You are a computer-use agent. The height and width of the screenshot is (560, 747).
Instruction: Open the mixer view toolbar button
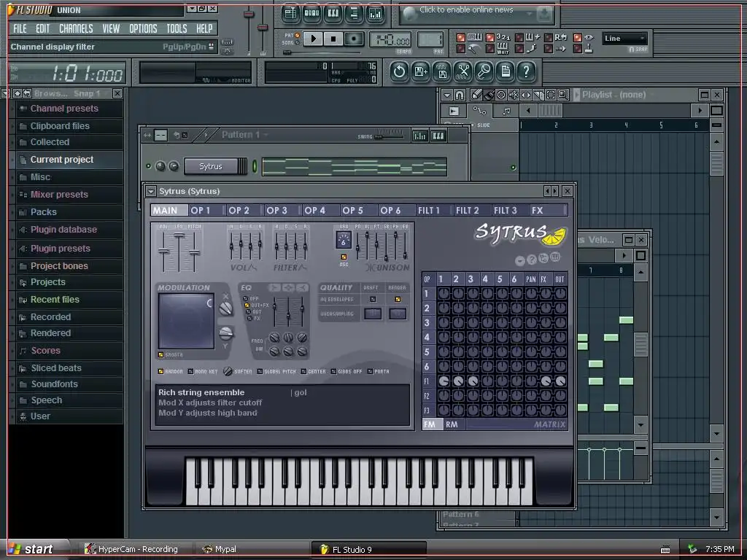376,14
